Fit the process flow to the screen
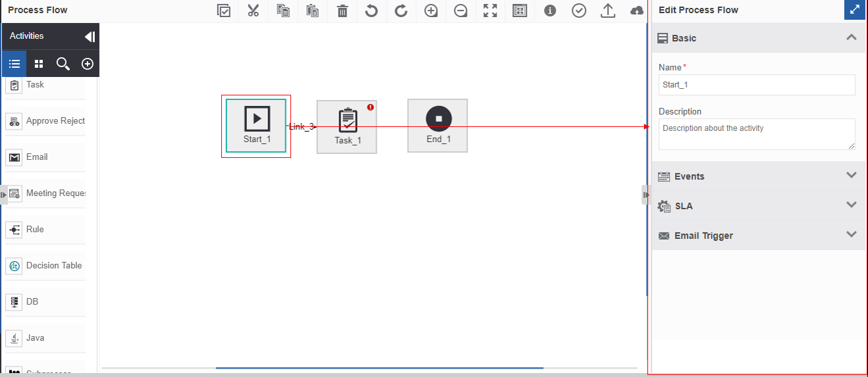 click(x=490, y=11)
